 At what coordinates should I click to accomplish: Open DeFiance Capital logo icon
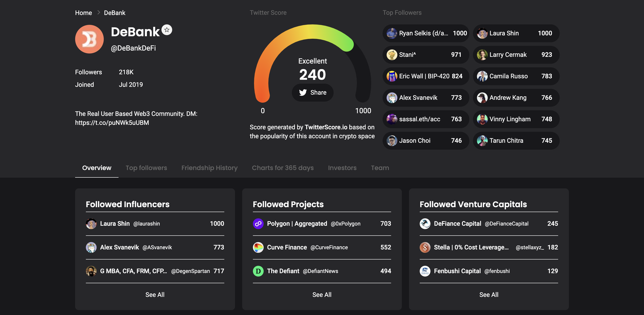pyautogui.click(x=425, y=224)
